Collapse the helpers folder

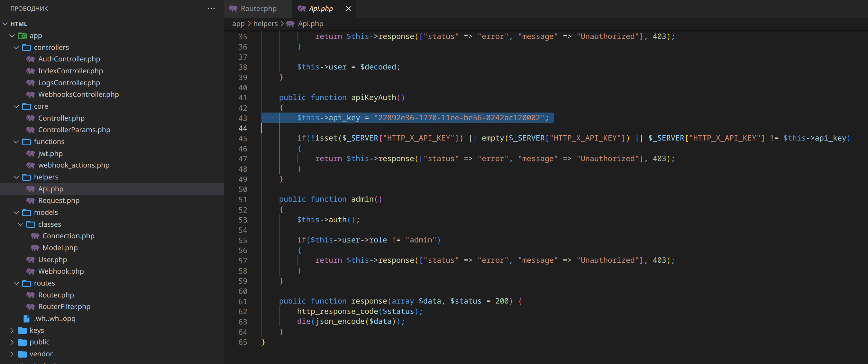[x=16, y=177]
